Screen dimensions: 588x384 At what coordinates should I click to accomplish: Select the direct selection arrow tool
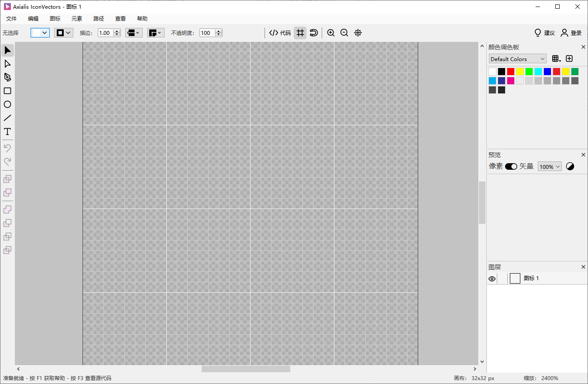[7, 64]
